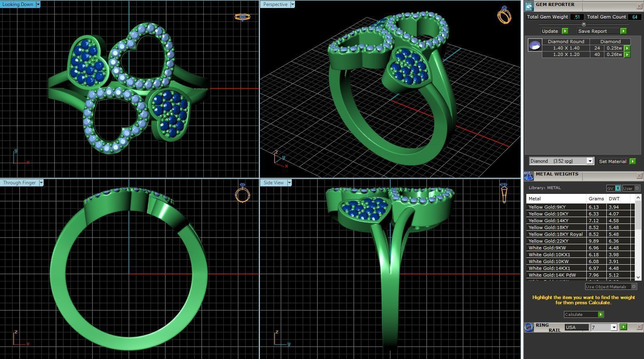The width and height of the screenshot is (644, 359).
Task: Select the White Gold:14K PdW row
Action: [x=580, y=275]
